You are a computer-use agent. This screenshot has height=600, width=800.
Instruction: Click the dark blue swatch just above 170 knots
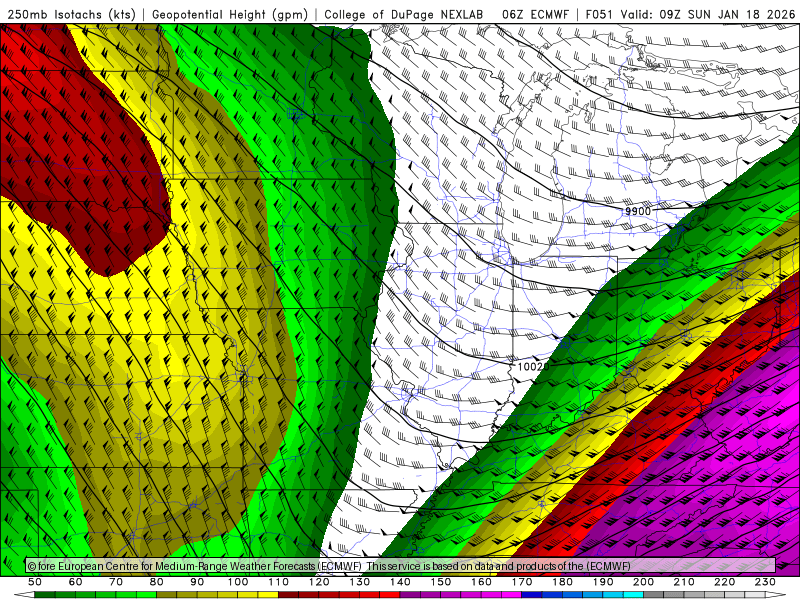[532, 595]
